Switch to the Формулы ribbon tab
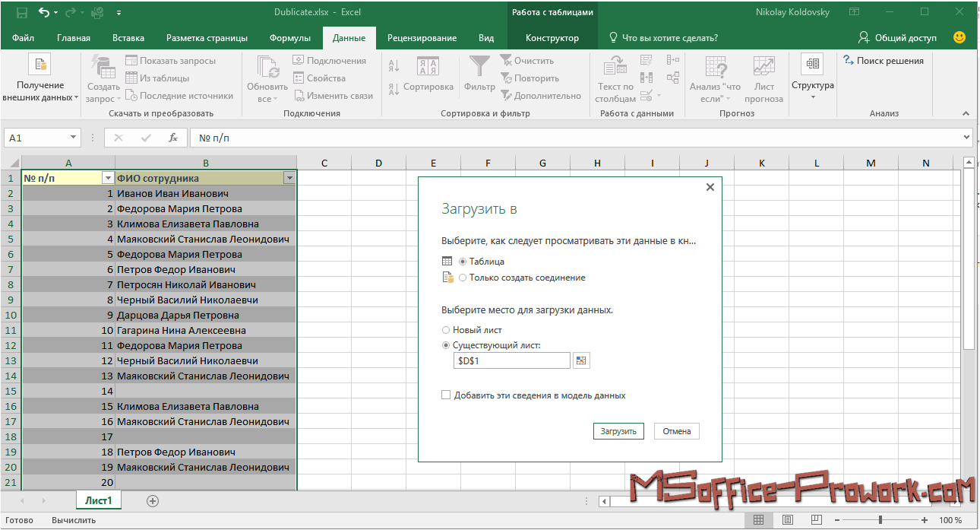The image size is (980, 530). [x=290, y=38]
